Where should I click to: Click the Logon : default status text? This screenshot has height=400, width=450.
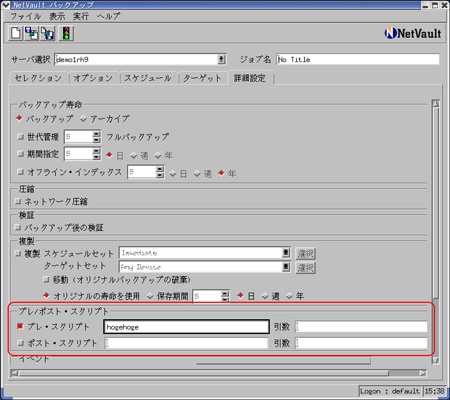(x=390, y=391)
